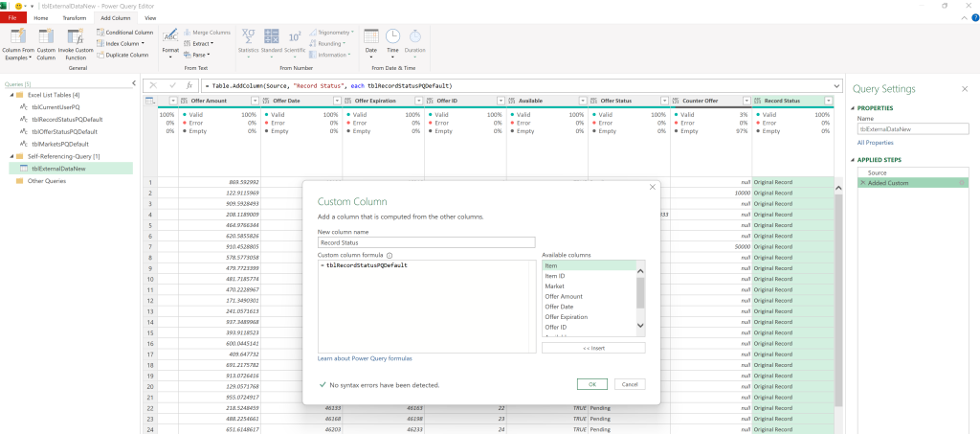The width and height of the screenshot is (980, 434).
Task: Collapse Excel List Tables folder
Action: click(x=11, y=95)
